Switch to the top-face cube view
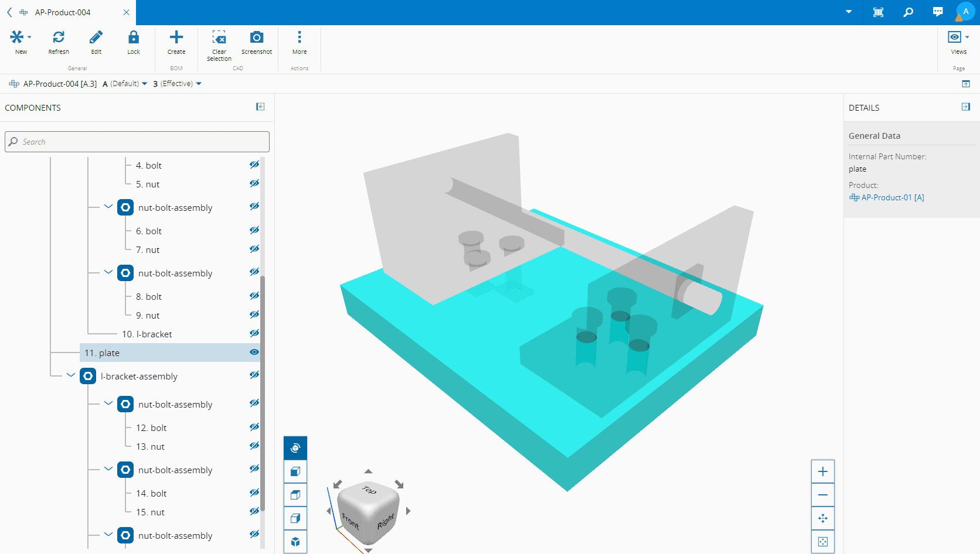980x554 pixels. [295, 495]
